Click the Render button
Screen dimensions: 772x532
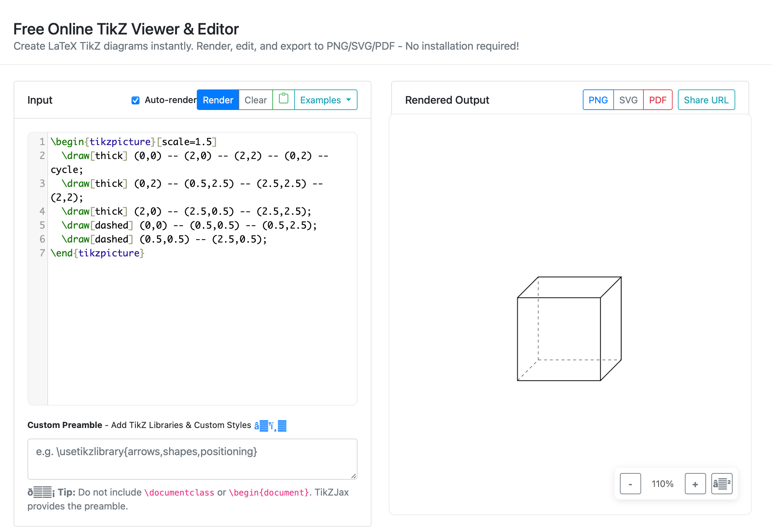coord(218,100)
